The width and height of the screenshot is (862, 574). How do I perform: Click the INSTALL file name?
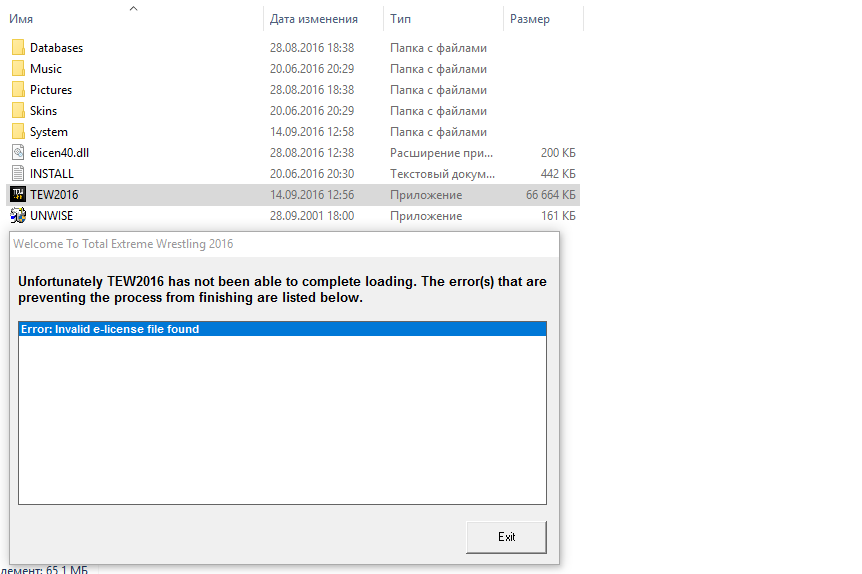coord(52,174)
